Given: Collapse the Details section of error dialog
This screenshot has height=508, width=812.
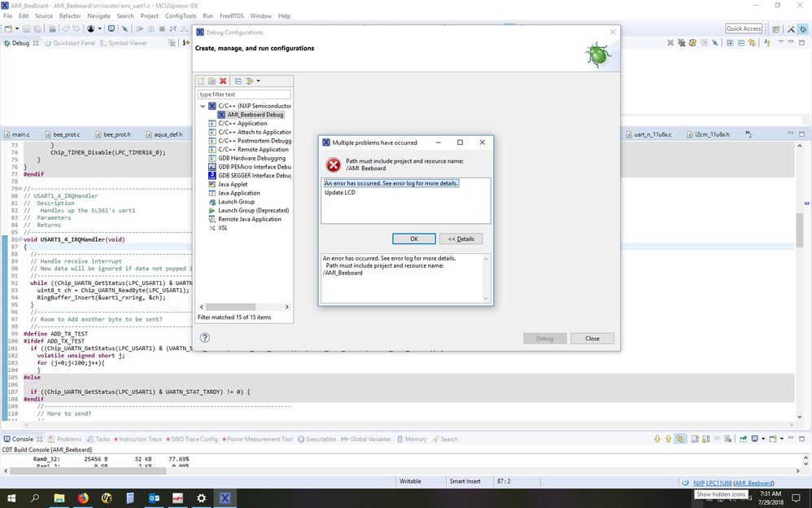Looking at the screenshot, I should coord(461,239).
